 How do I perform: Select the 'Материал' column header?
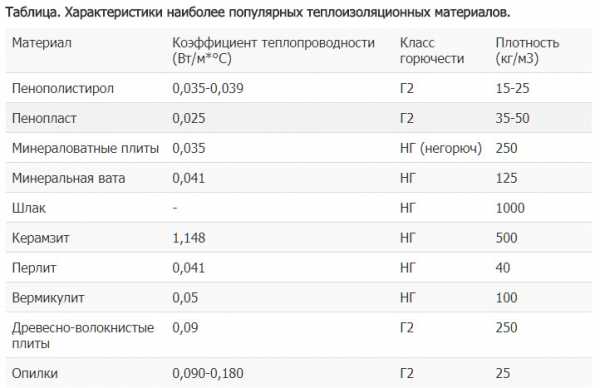click(42, 42)
